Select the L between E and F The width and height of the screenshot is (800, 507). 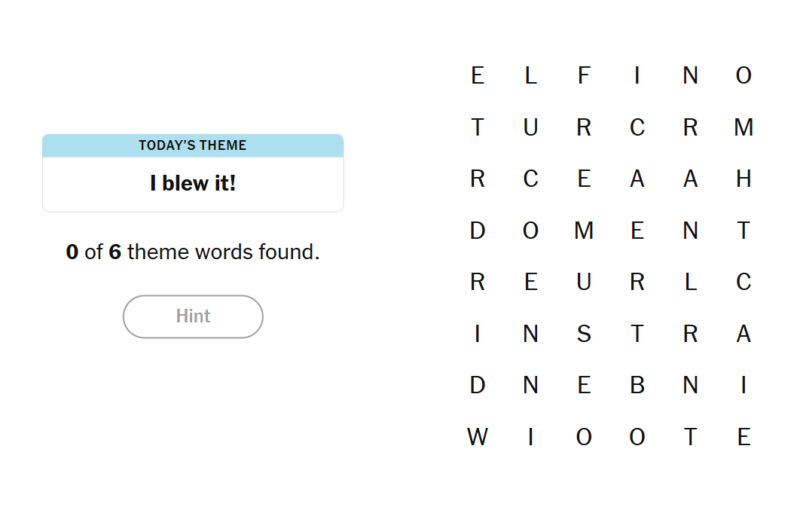(x=530, y=76)
